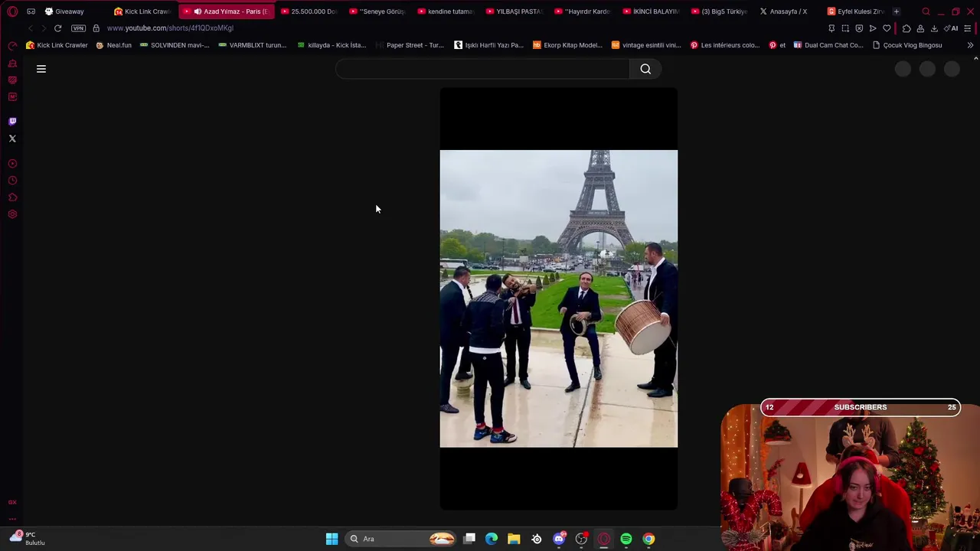The width and height of the screenshot is (980, 551).
Task: Click the Eiffel Tower Shorts video player
Action: [559, 298]
